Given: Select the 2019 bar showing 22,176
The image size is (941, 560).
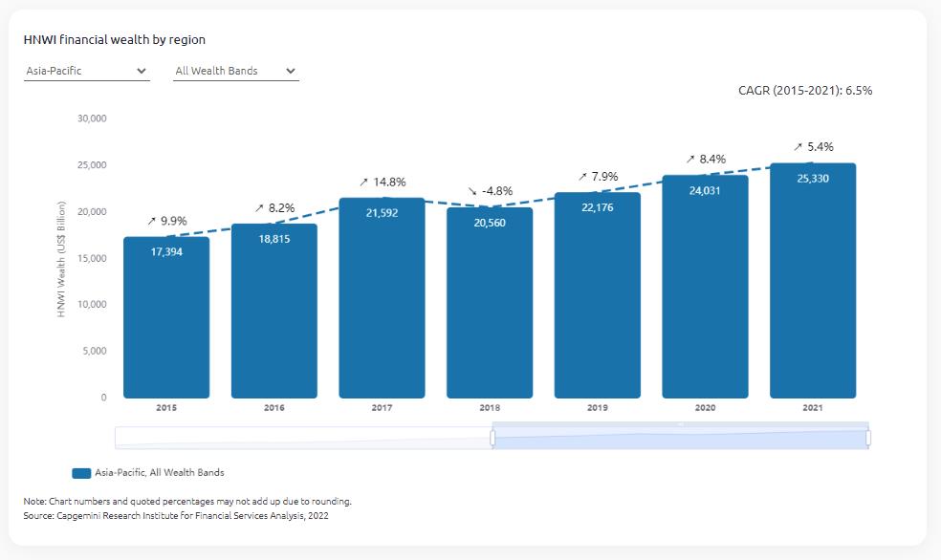Looking at the screenshot, I should pyautogui.click(x=597, y=295).
